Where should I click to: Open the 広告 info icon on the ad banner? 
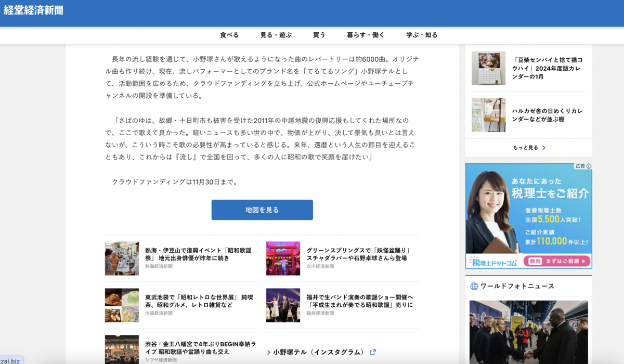[588, 166]
